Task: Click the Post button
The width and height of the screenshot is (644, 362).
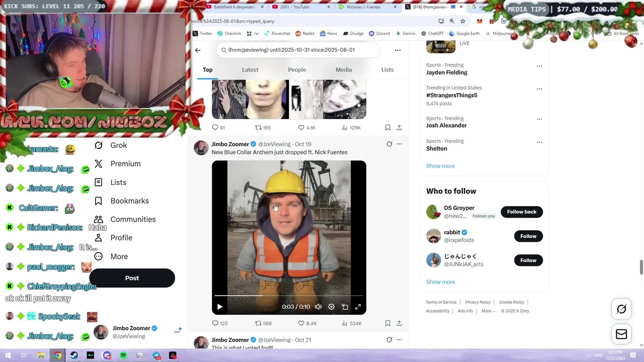Action: coord(132,278)
